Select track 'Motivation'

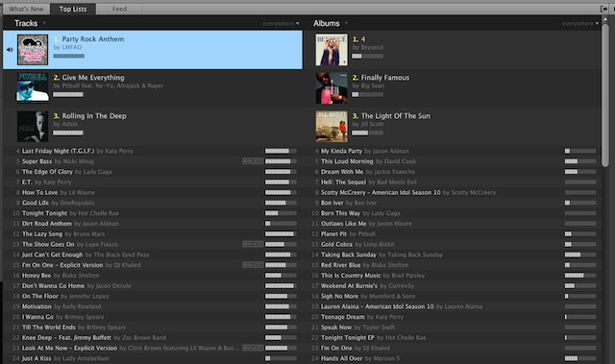pyautogui.click(x=37, y=306)
